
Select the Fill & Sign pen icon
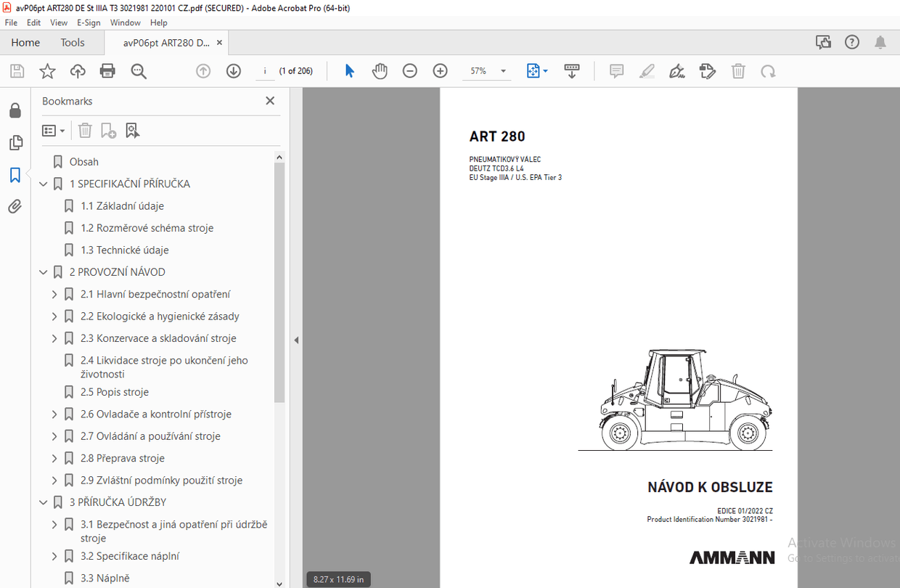coord(677,70)
